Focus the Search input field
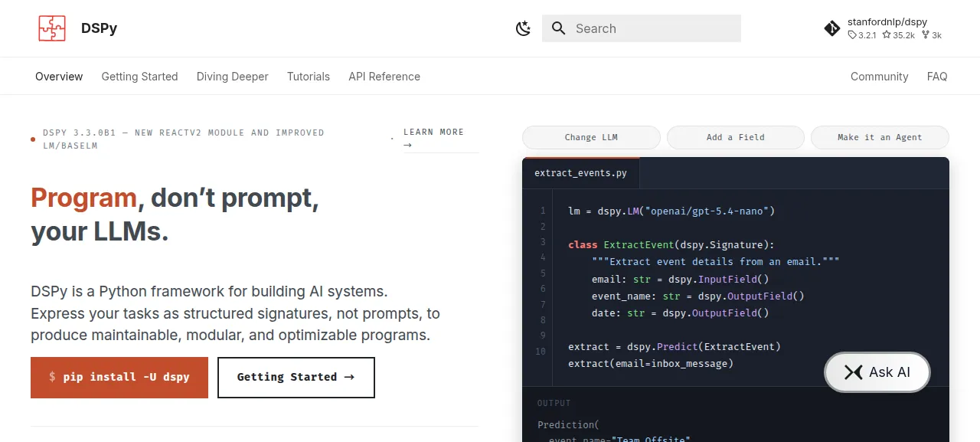Image resolution: width=980 pixels, height=442 pixels. [x=642, y=28]
